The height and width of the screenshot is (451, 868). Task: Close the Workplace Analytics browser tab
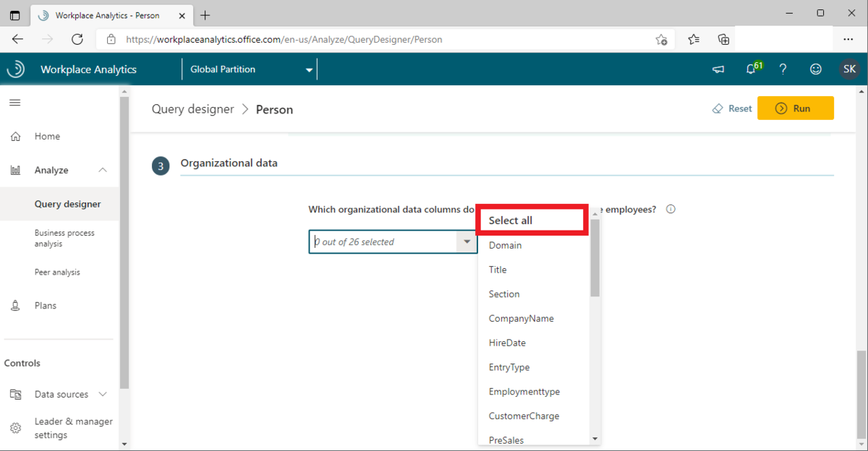[x=183, y=15]
